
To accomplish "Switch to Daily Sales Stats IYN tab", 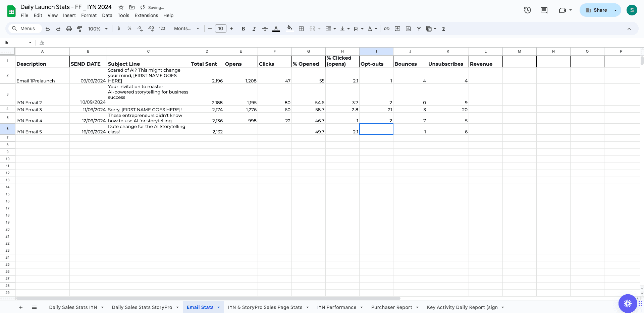I will point(73,307).
